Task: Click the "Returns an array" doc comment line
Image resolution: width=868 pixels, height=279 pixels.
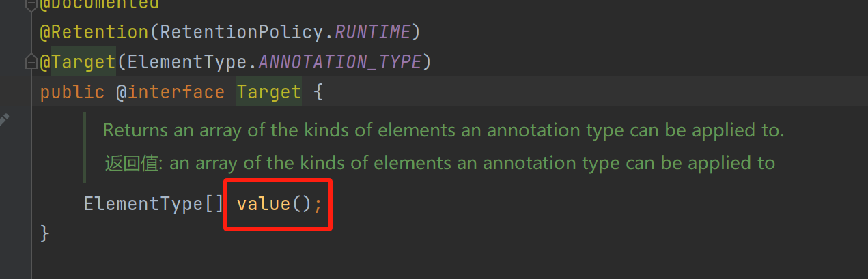Action: coord(443,130)
